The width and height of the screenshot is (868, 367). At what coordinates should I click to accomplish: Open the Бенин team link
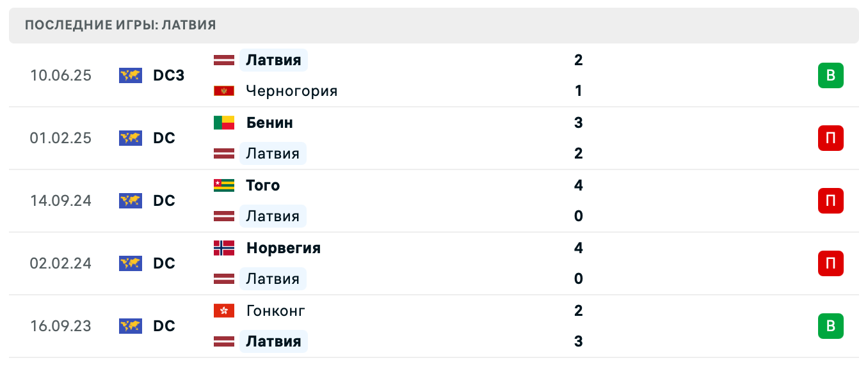[x=269, y=123]
